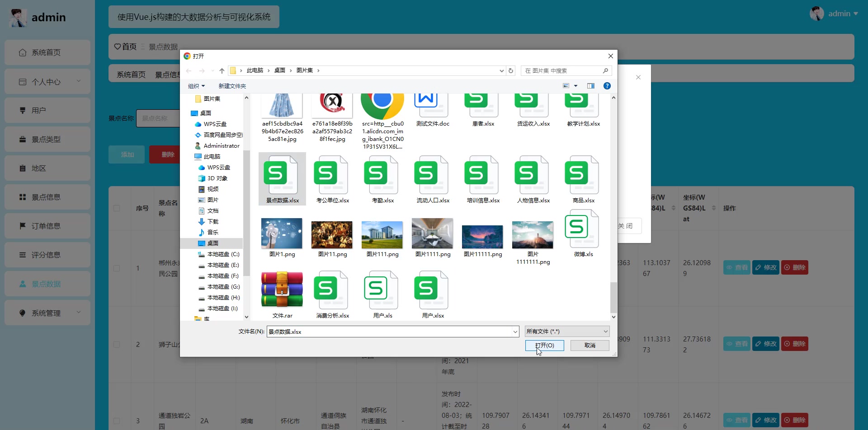Open the view options dropdown arrow
The width and height of the screenshot is (868, 430).
click(x=576, y=86)
